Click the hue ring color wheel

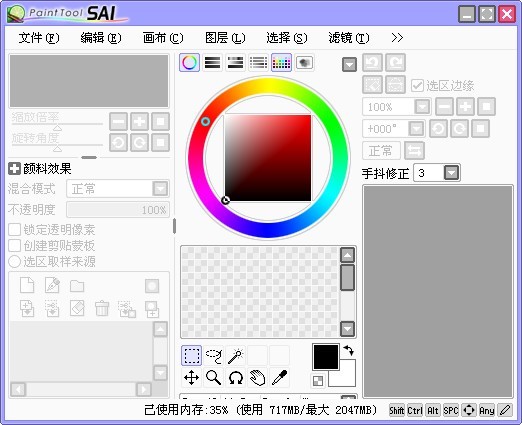coord(268,87)
